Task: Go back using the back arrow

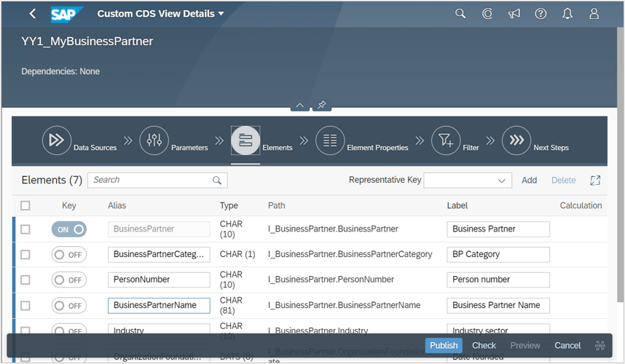Action: (x=33, y=14)
